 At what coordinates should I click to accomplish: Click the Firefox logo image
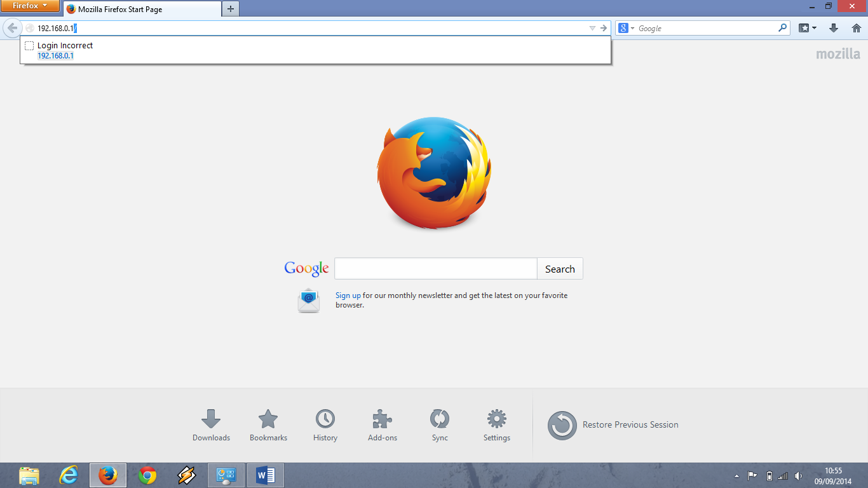click(x=434, y=173)
